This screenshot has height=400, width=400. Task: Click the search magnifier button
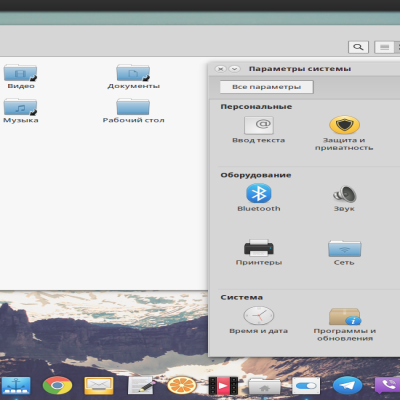(358, 47)
